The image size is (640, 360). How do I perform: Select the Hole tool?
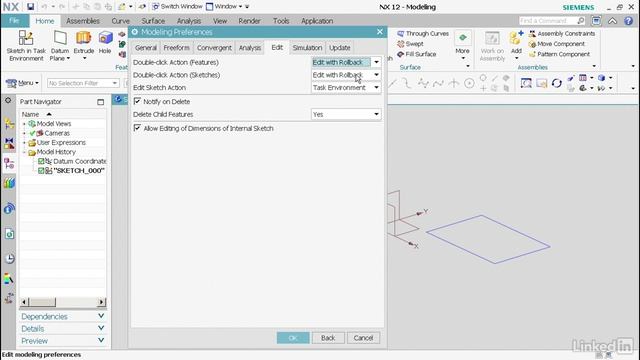(x=105, y=42)
